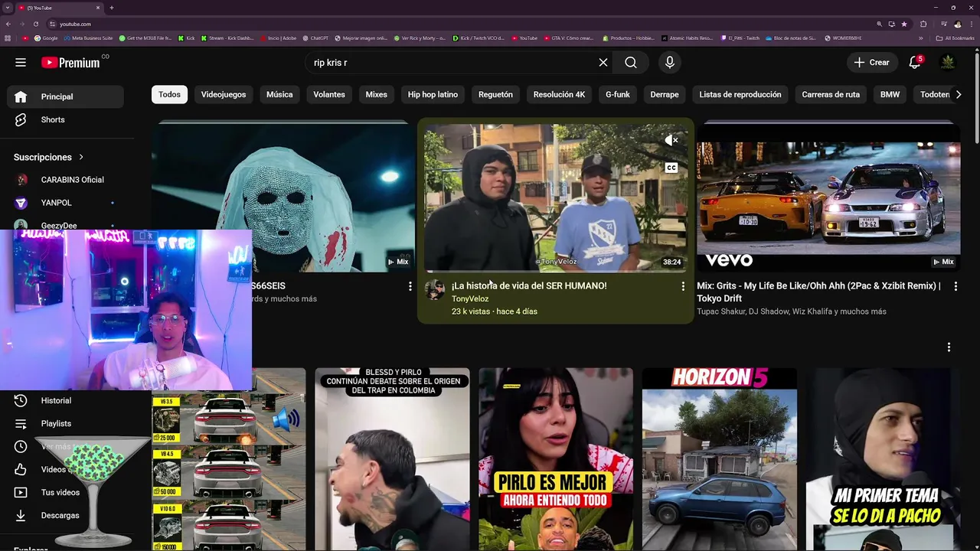Open the masked figure Mix thumbnail
980x551 pixels.
283,197
